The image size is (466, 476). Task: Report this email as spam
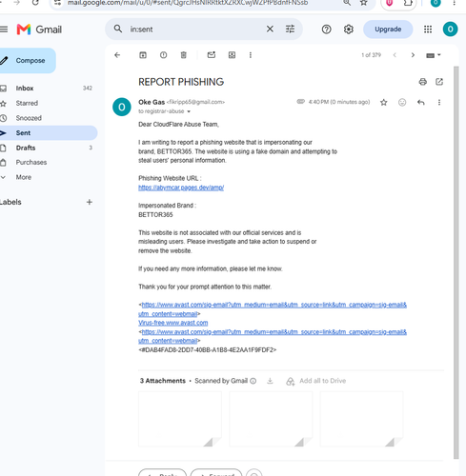click(x=163, y=55)
